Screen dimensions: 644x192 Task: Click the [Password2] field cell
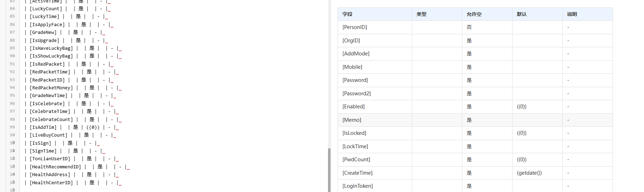click(x=375, y=94)
